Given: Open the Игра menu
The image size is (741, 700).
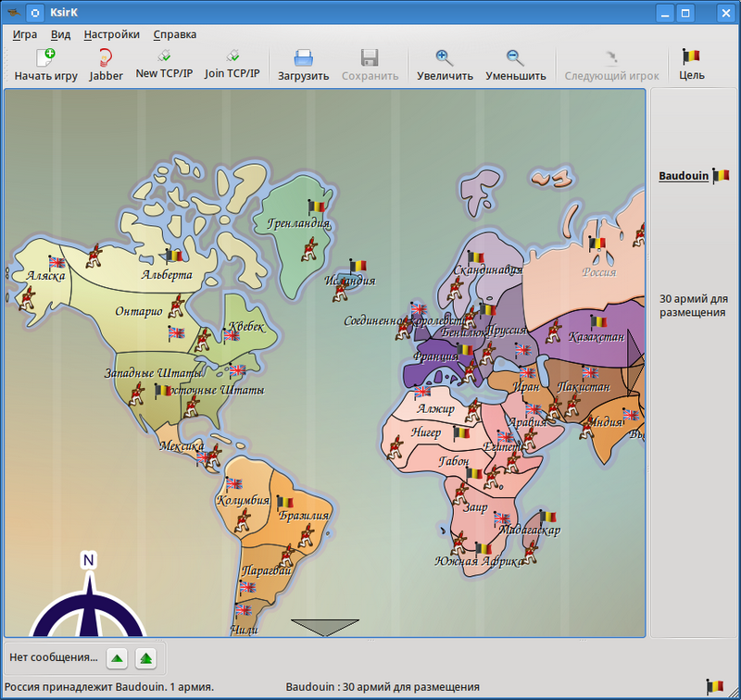Looking at the screenshot, I should click(25, 34).
